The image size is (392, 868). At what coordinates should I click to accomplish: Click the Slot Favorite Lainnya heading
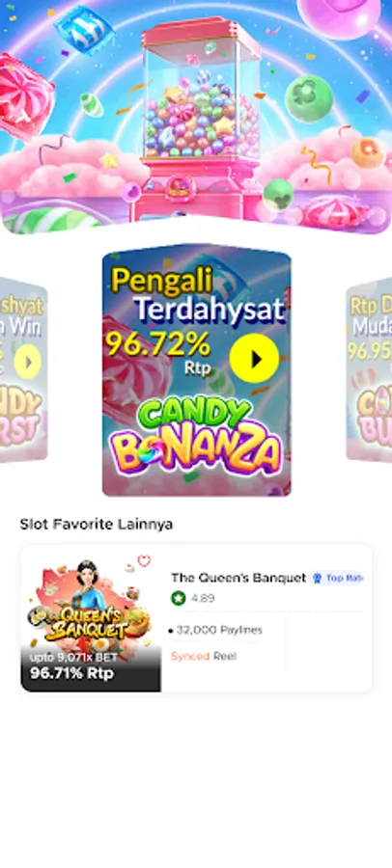pyautogui.click(x=97, y=525)
